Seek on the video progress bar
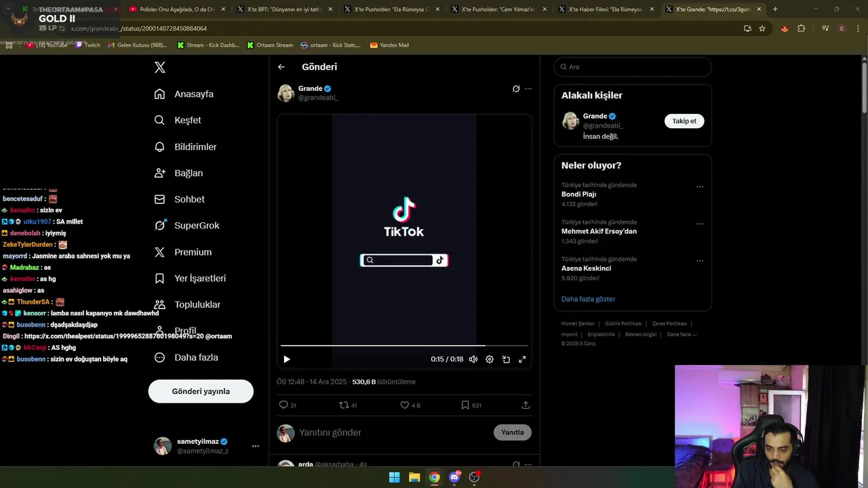Screen dimensions: 868x488 click(404, 346)
